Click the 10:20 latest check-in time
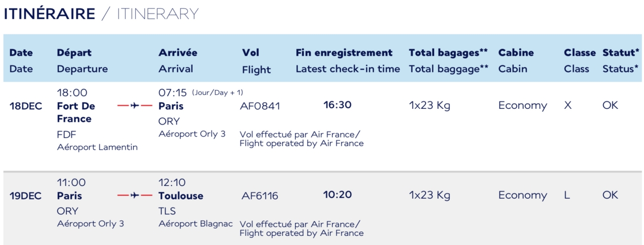The image size is (644, 245). [x=337, y=195]
